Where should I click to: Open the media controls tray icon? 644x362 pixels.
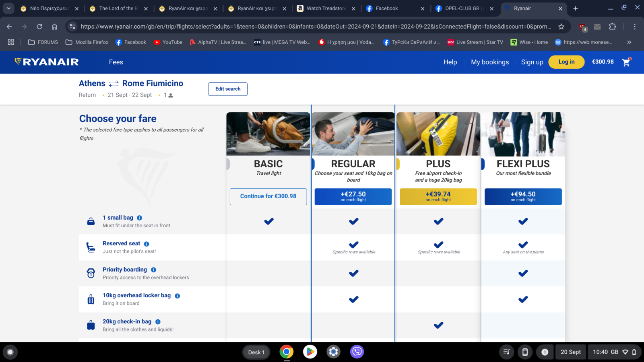click(x=506, y=352)
